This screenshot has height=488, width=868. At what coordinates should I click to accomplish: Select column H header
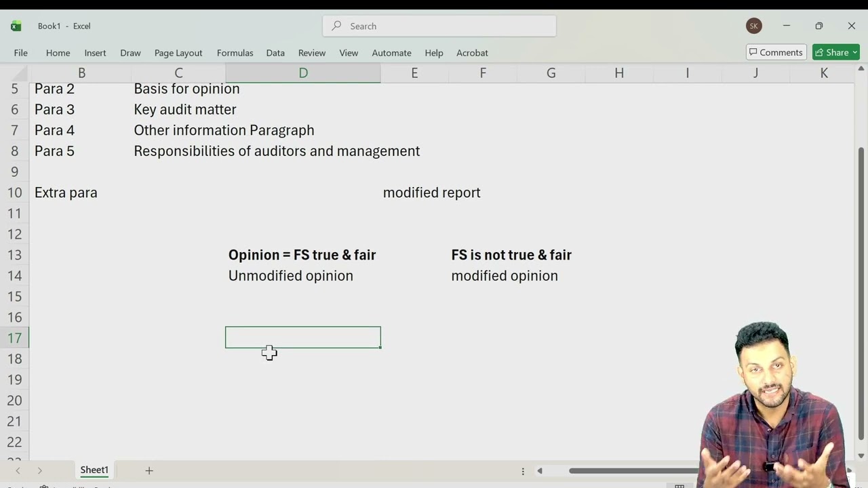[619, 73]
